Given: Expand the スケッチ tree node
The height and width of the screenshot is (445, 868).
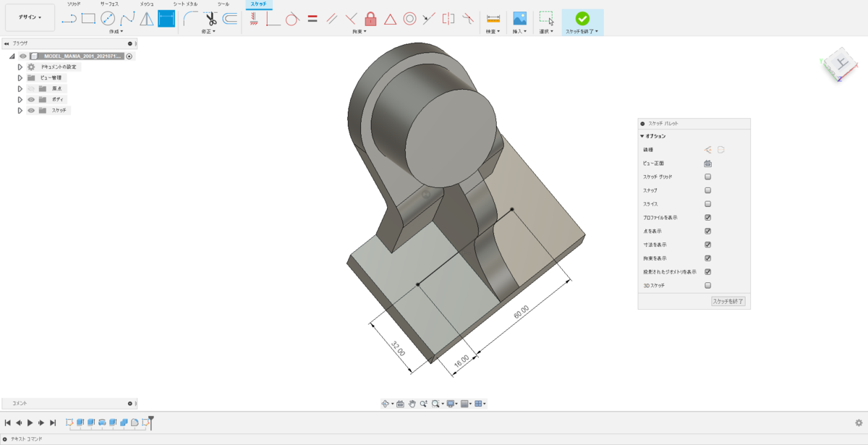Looking at the screenshot, I should click(20, 110).
